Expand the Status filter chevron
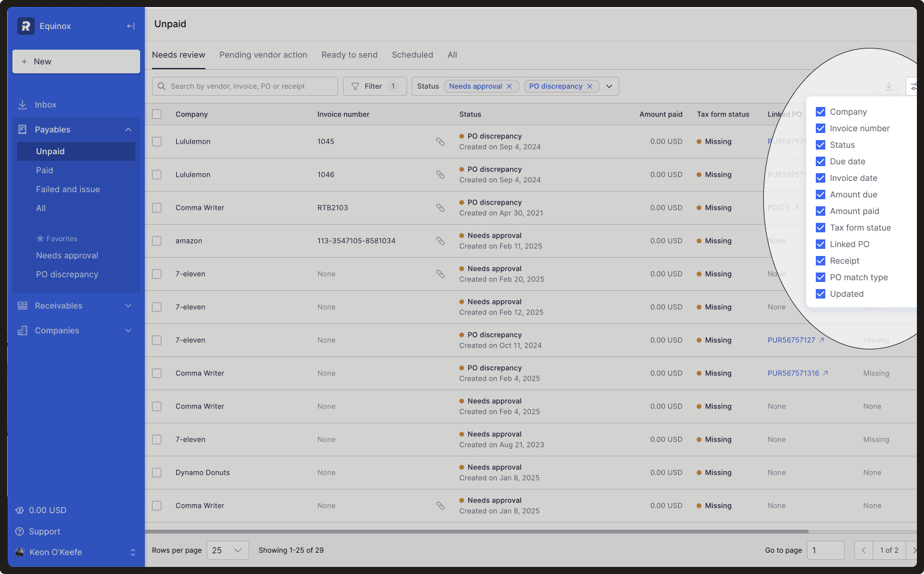 point(609,86)
